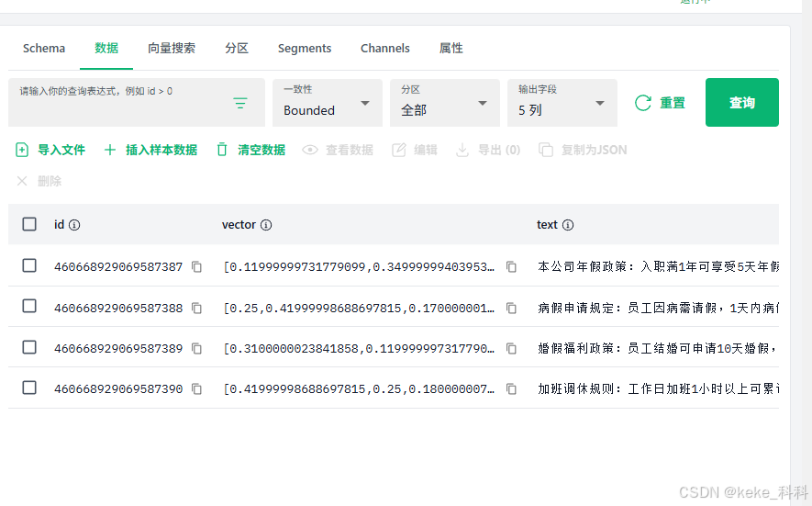This screenshot has width=812, height=506.
Task: Click the export download icon
Action: click(x=462, y=150)
